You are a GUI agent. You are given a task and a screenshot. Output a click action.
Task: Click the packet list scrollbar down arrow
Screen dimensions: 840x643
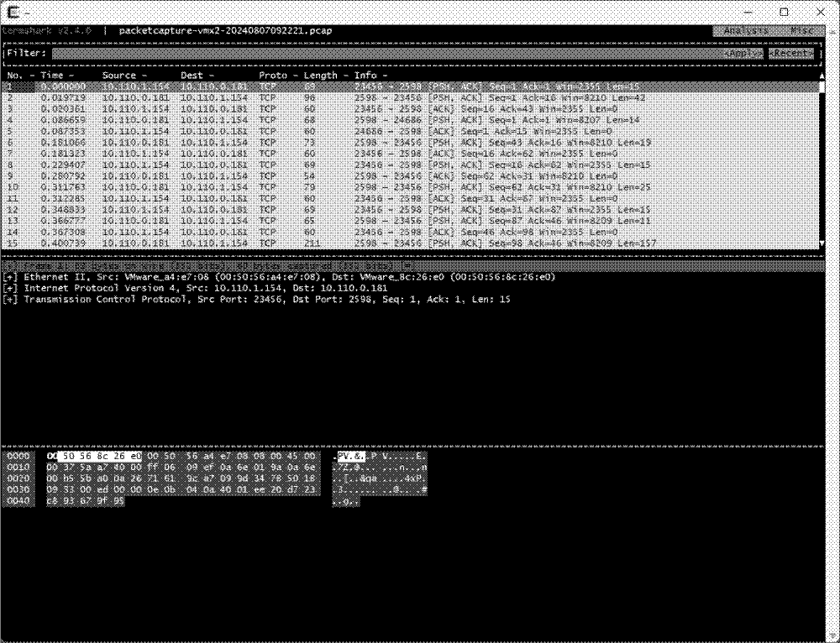coord(821,243)
